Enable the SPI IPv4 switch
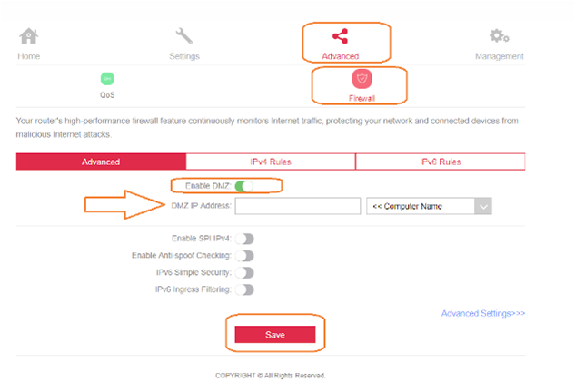This screenshot has width=575, height=392. click(244, 239)
